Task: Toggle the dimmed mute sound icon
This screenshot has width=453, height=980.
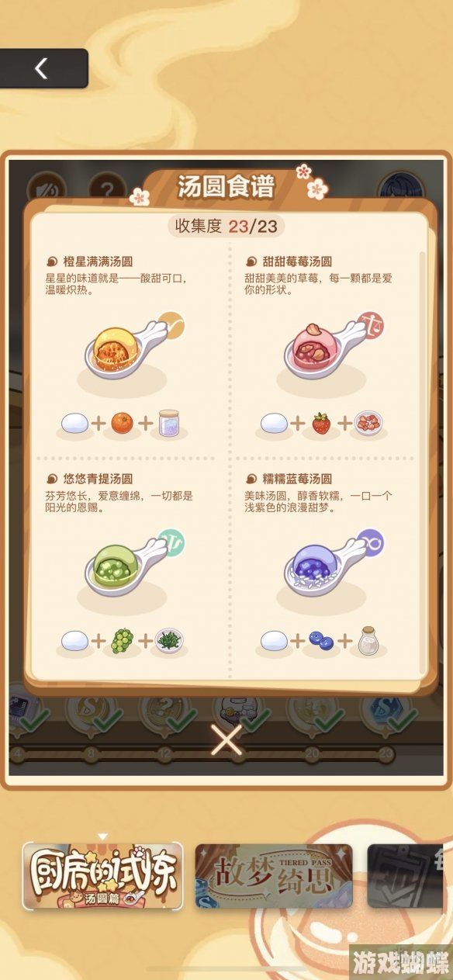Action: pyautogui.click(x=47, y=189)
